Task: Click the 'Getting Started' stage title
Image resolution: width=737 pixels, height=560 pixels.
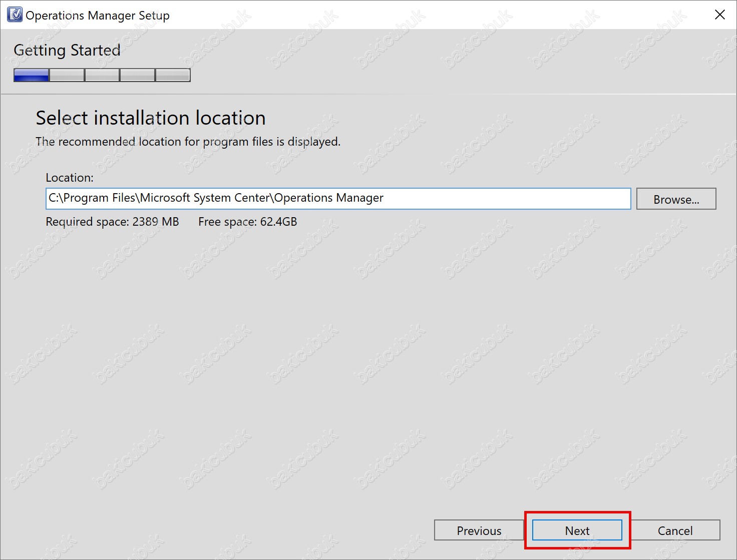Action: click(67, 51)
